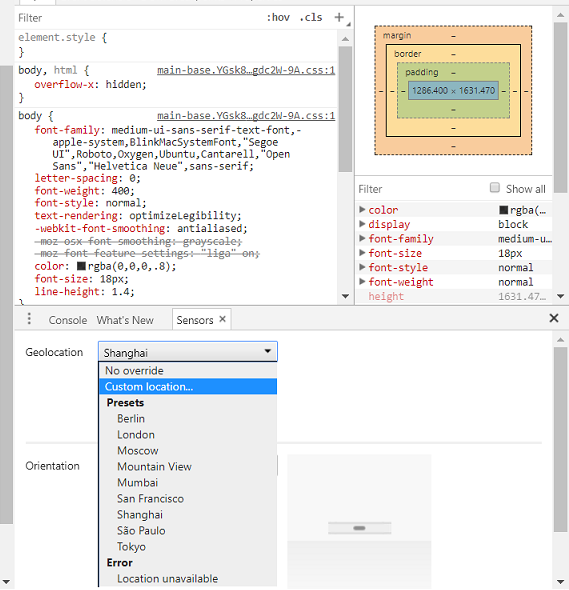The height and width of the screenshot is (590, 569).
Task: Click the text-rendering optimizeLegibility value
Action: pyautogui.click(x=183, y=216)
